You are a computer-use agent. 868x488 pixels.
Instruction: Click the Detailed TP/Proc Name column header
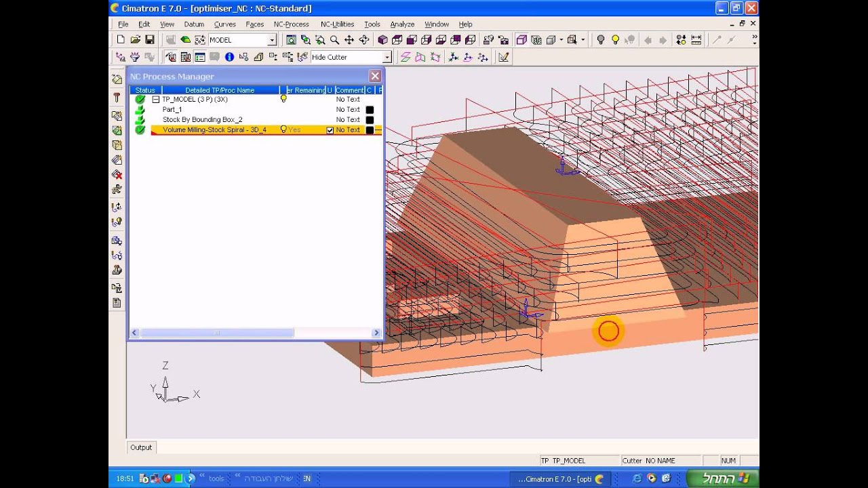pyautogui.click(x=220, y=90)
